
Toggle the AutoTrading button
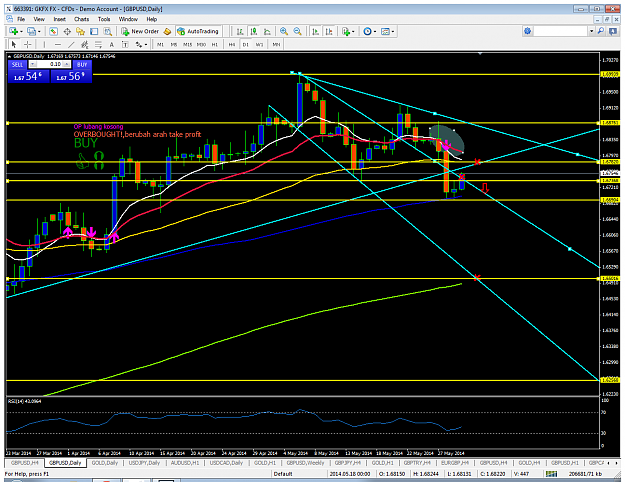point(198,31)
